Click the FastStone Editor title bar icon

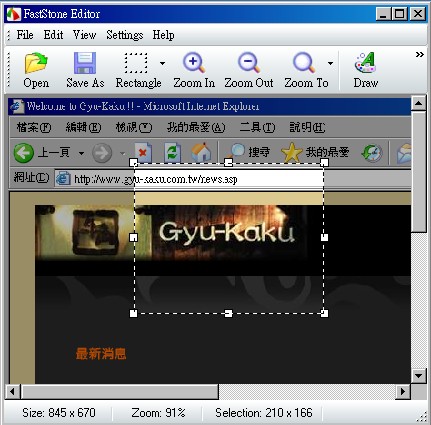14,14
